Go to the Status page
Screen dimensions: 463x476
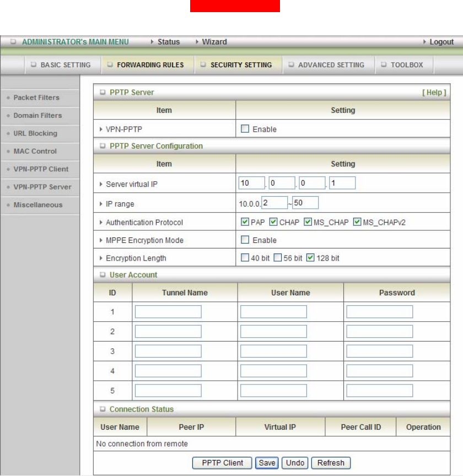[169, 42]
